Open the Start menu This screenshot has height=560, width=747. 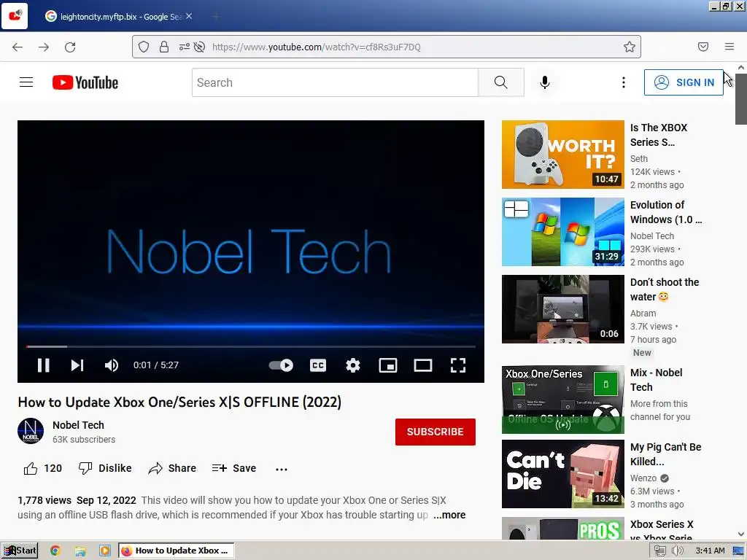(20, 551)
